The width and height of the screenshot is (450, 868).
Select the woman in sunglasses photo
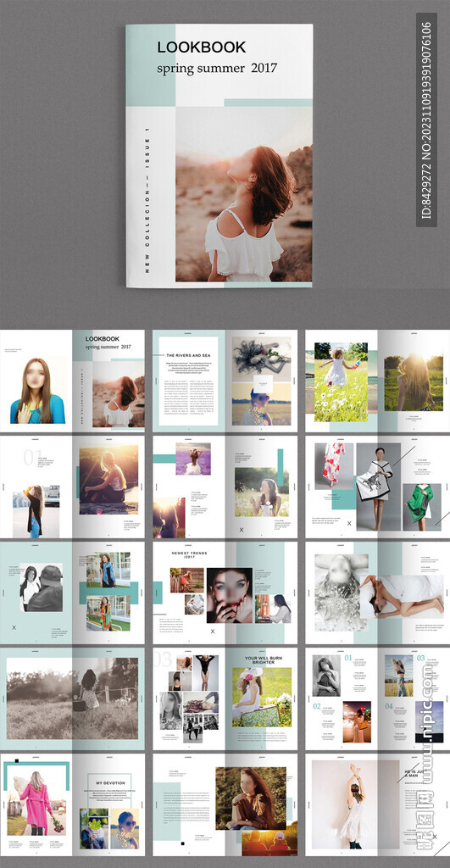point(125,827)
